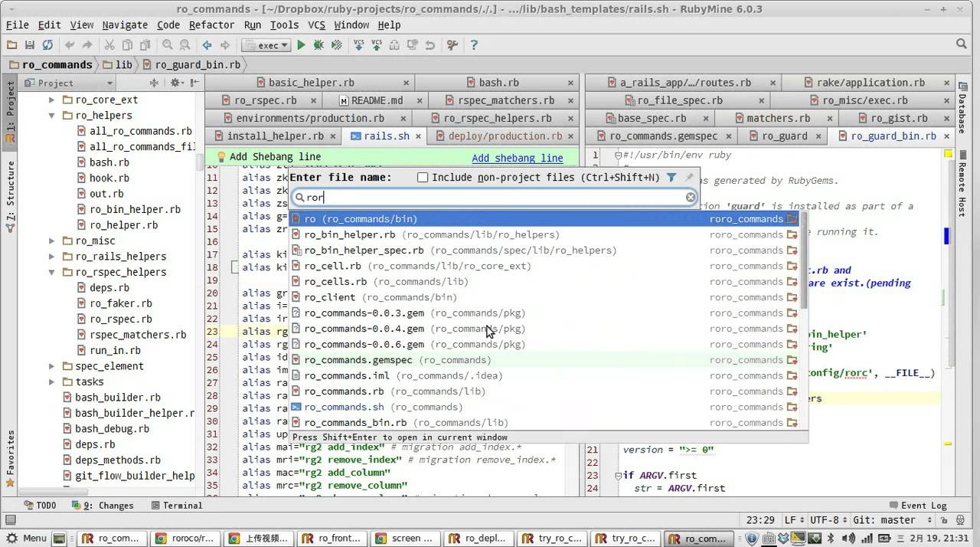Open the Project view dropdown
This screenshot has width=980, height=547.
(x=69, y=83)
